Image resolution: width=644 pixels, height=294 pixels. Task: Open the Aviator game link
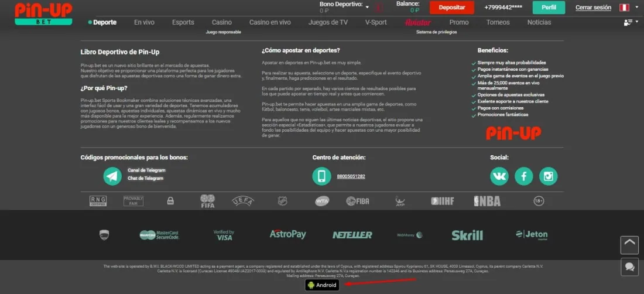pyautogui.click(x=417, y=22)
